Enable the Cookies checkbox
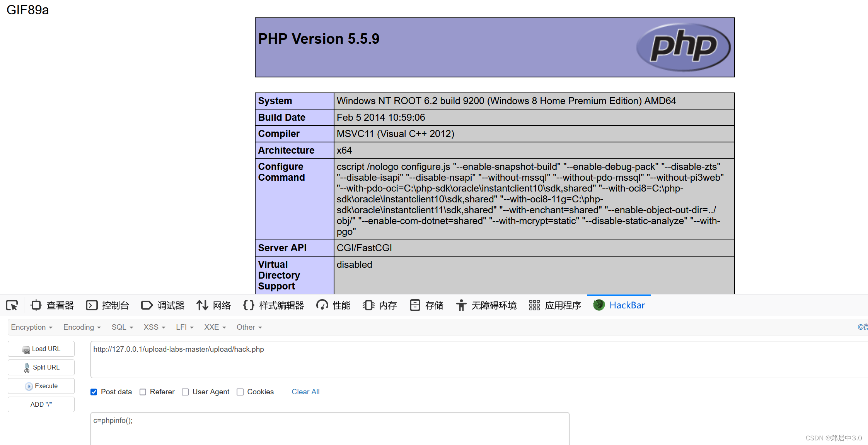This screenshot has width=868, height=445. point(240,392)
